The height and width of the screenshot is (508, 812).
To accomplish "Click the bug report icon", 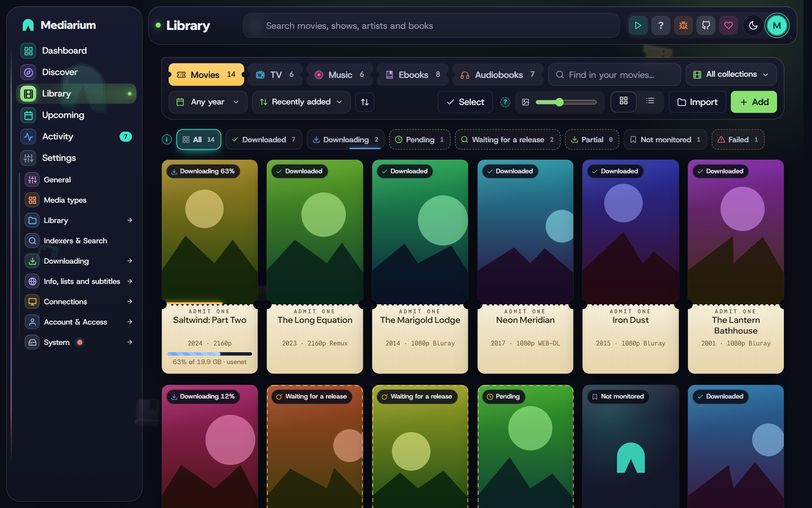I will pyautogui.click(x=683, y=25).
